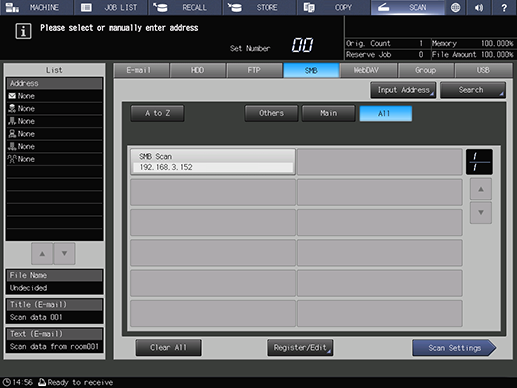Select the Group destination tab
This screenshot has width=517, height=388.
pos(426,70)
